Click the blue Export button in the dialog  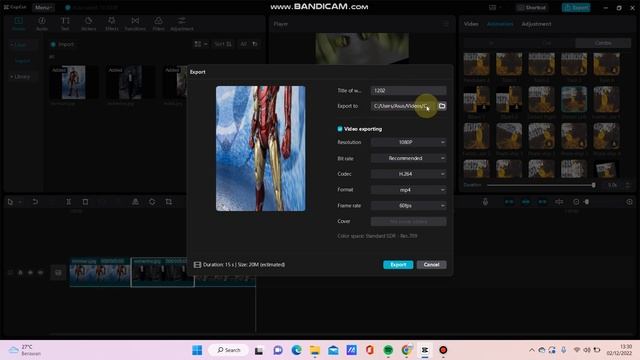click(398, 264)
